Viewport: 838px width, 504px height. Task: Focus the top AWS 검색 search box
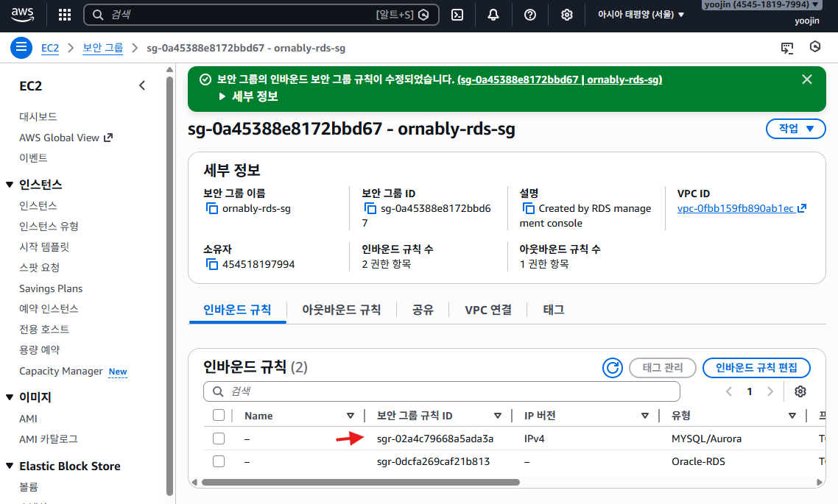261,15
